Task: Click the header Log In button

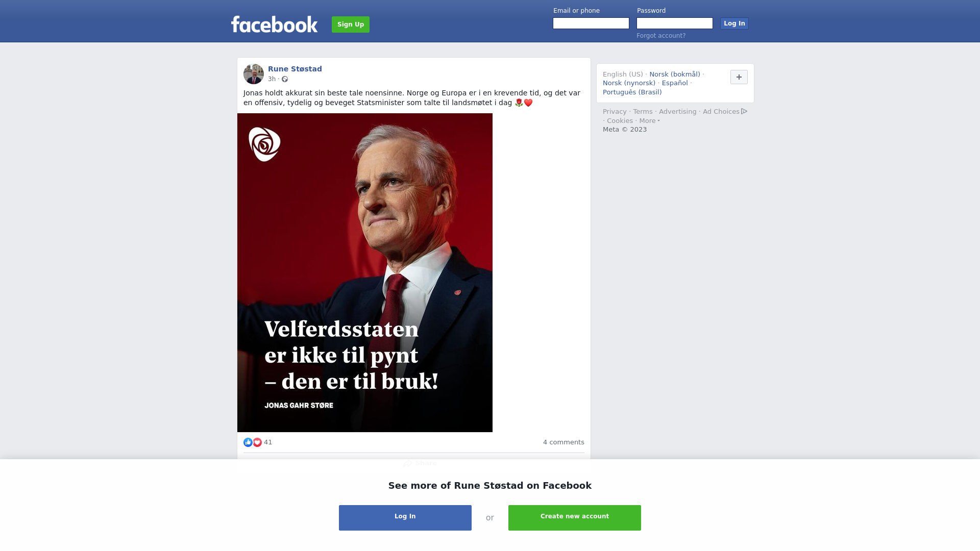Action: pyautogui.click(x=734, y=23)
